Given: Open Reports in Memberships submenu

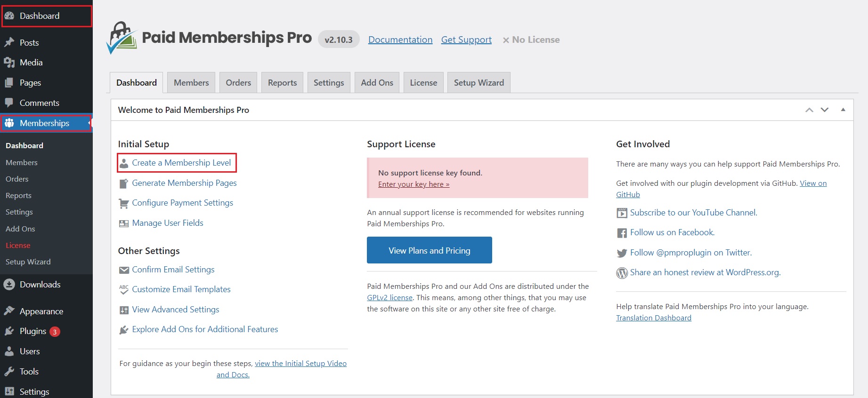Looking at the screenshot, I should coord(18,195).
